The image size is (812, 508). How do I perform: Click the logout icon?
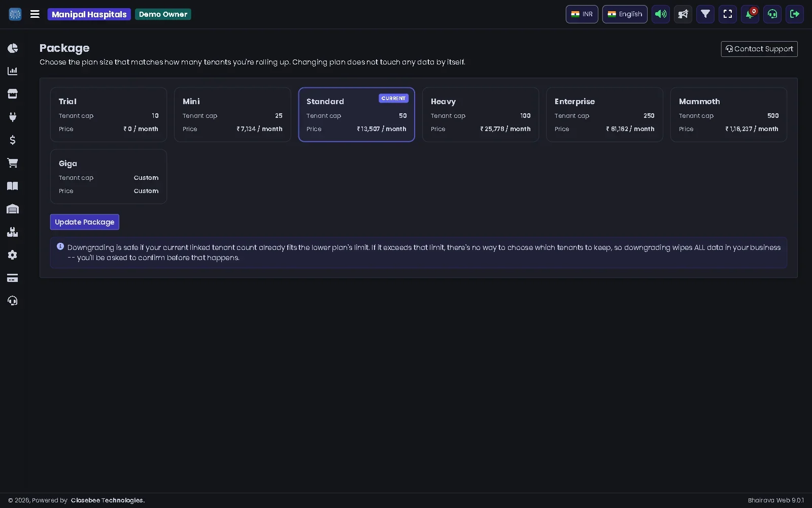coord(795,14)
